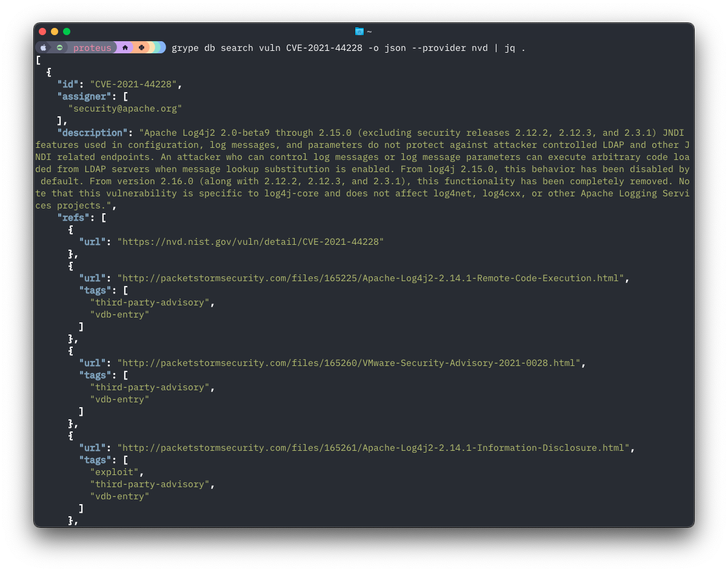Open the VMware-Security-Advisory-2021-0028 link
The height and width of the screenshot is (572, 728).
350,362
